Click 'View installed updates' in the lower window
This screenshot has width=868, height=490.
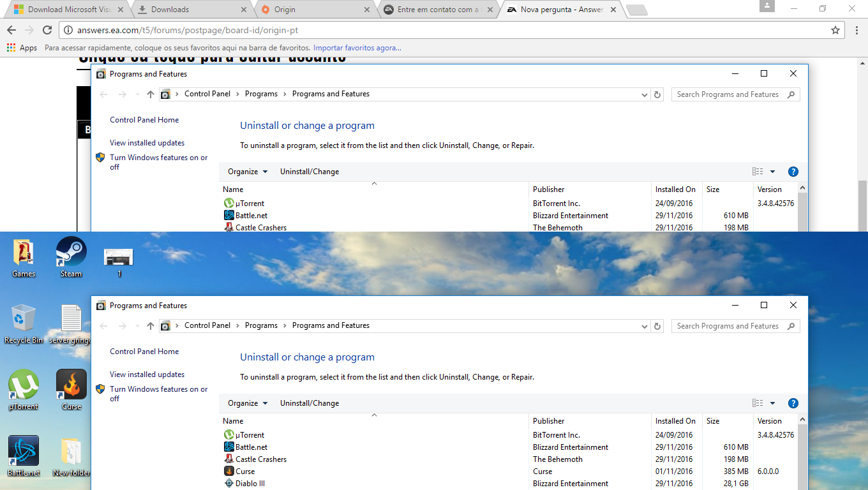(x=147, y=375)
